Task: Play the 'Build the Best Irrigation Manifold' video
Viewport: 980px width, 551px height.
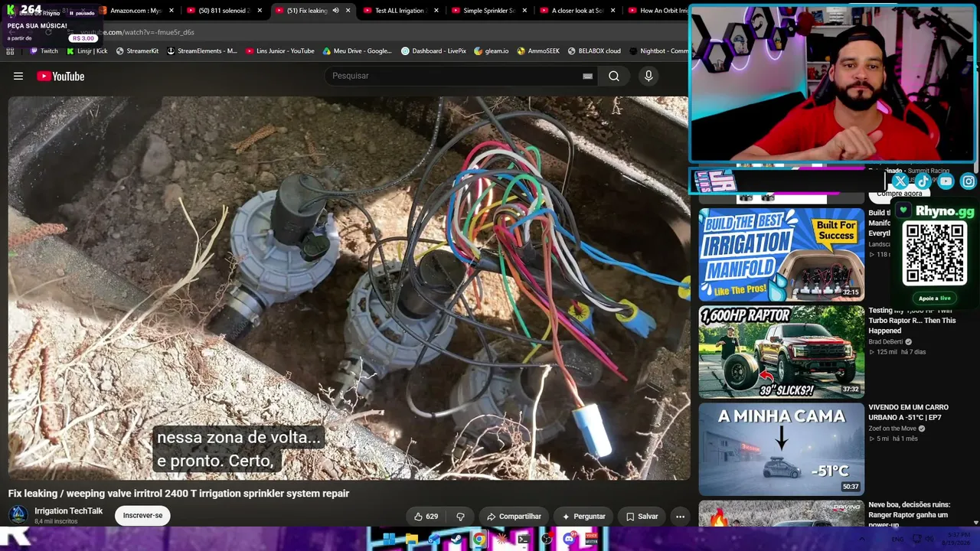Action: tap(781, 254)
